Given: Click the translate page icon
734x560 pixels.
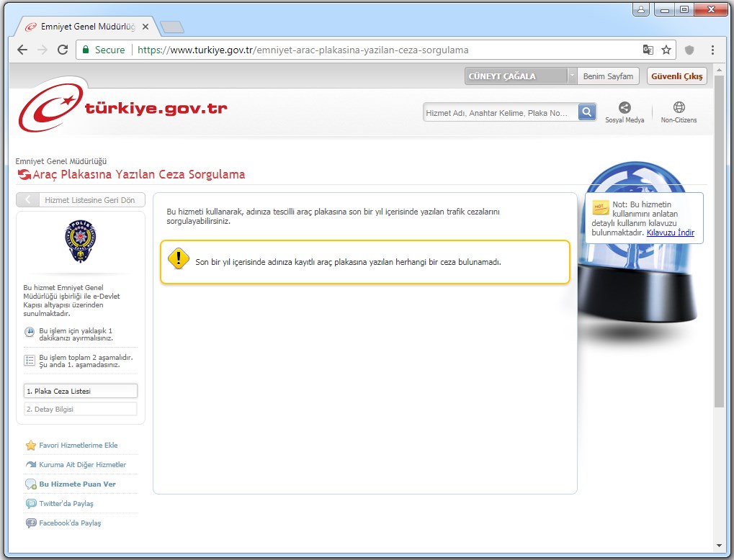Looking at the screenshot, I should 648,50.
